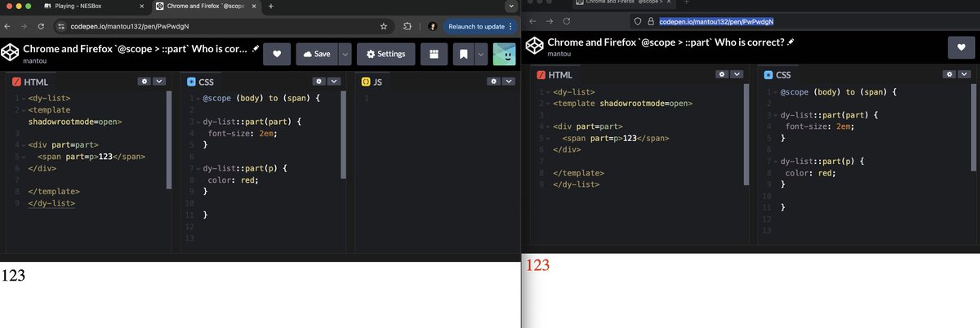The height and width of the screenshot is (328, 980).
Task: Expand HTML editor dropdown chevron in Chrome window
Action: click(159, 82)
